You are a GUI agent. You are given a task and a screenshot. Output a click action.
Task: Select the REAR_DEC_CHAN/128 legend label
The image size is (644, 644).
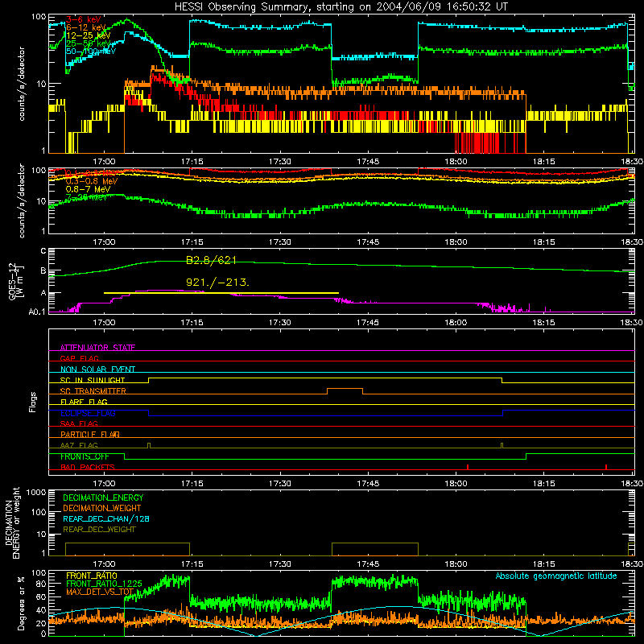coord(106,518)
